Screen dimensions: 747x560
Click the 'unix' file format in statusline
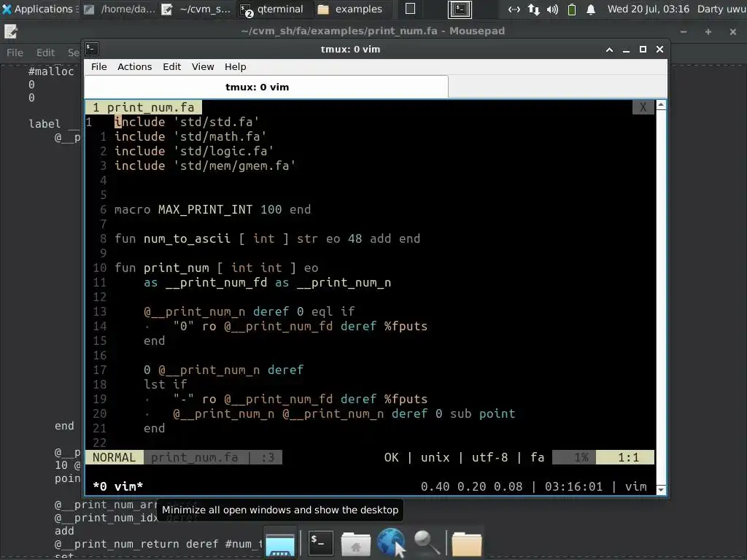435,457
